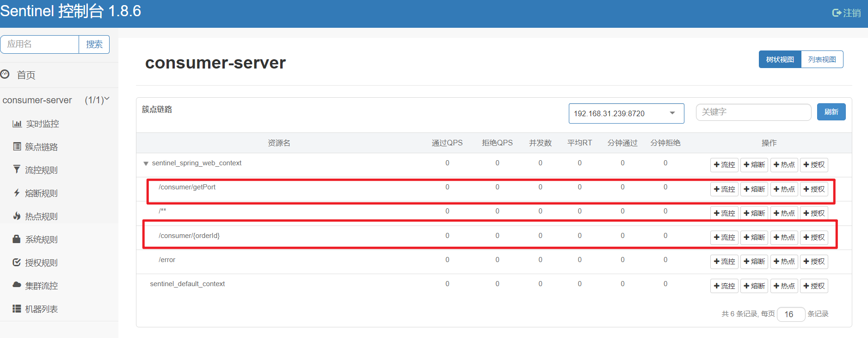Click the page size field showing 16
This screenshot has height=338, width=868.
coord(791,314)
